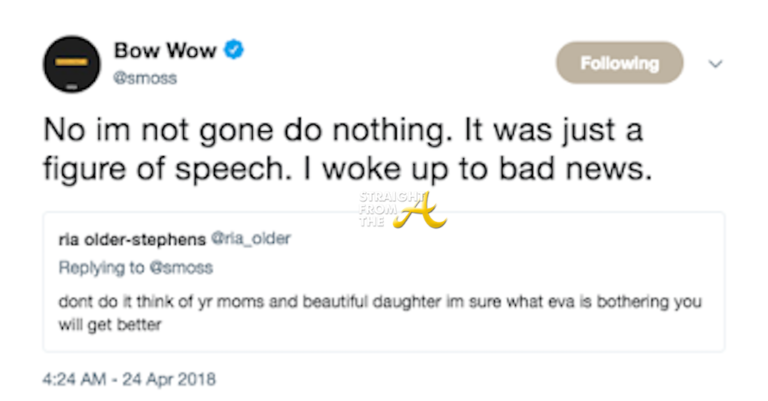Click the blue verified badge

point(235,50)
